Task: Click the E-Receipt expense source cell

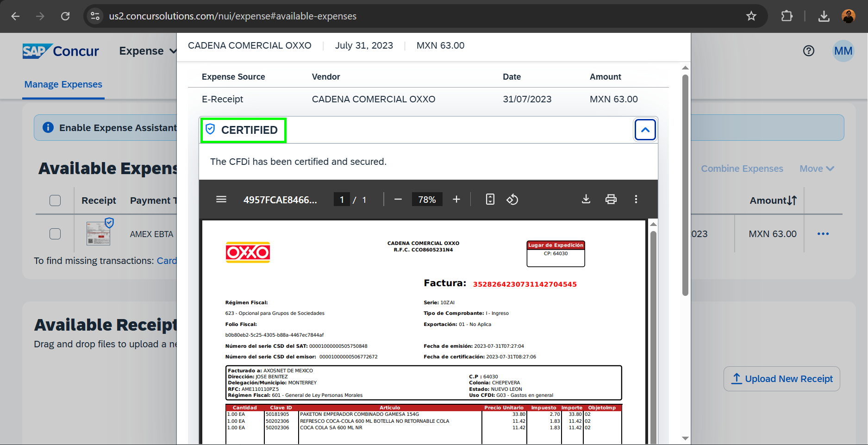Action: pos(222,99)
